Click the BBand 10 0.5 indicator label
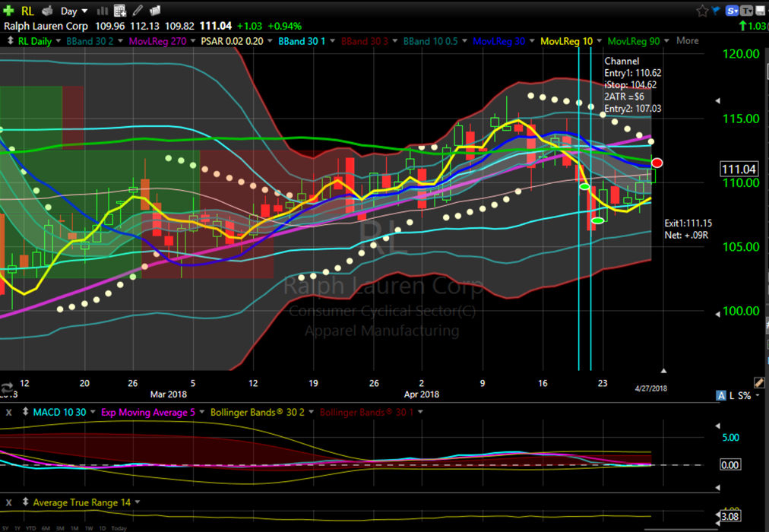This screenshot has width=769, height=532. (x=431, y=41)
